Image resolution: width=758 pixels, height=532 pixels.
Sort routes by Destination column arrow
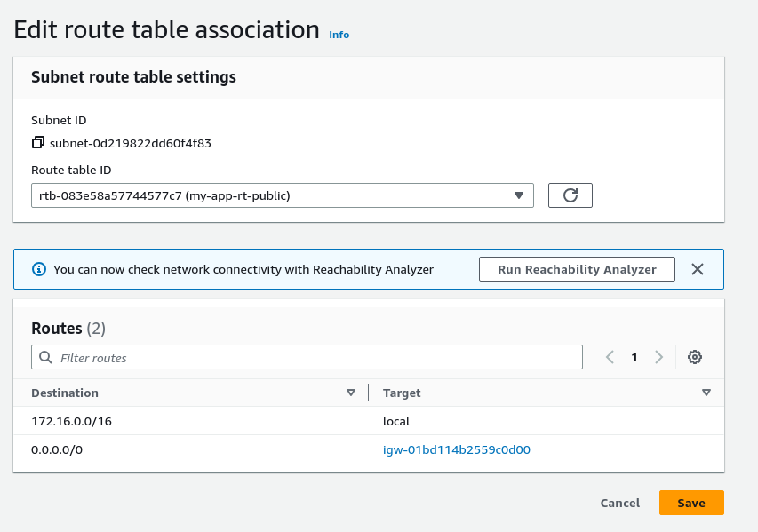pos(351,393)
